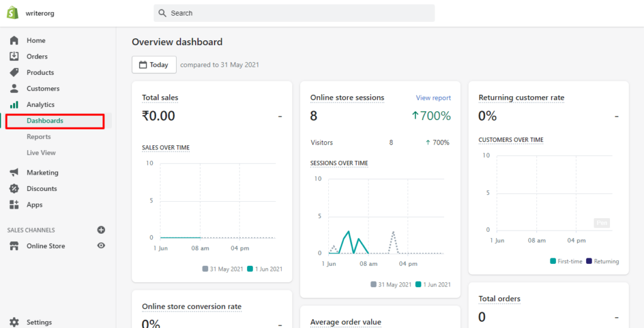
Task: Click the Products tag icon
Action: coord(14,72)
